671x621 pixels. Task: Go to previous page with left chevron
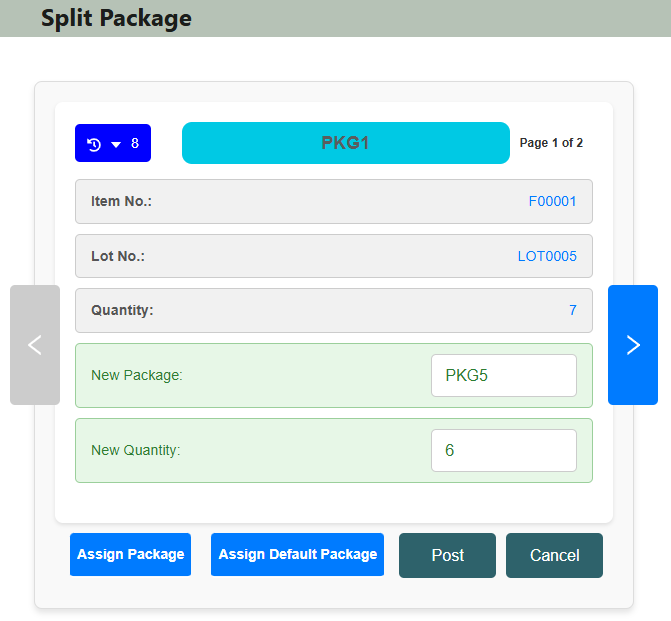click(35, 345)
